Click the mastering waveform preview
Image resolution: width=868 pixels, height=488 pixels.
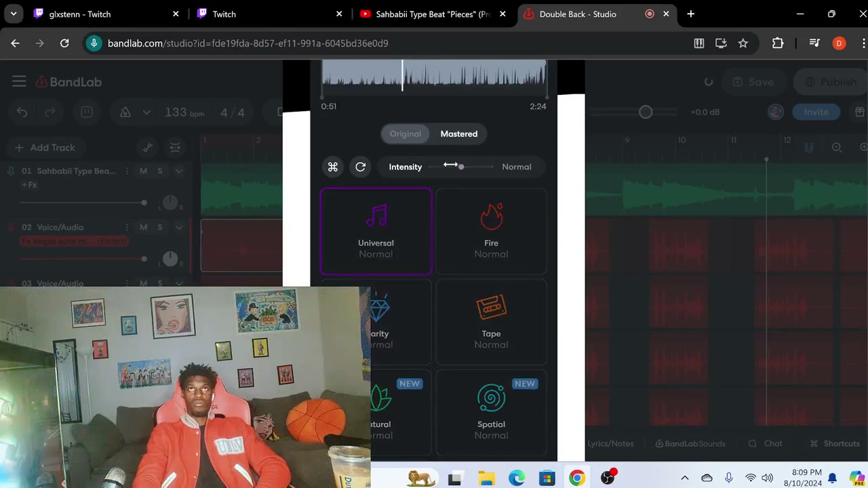point(434,76)
